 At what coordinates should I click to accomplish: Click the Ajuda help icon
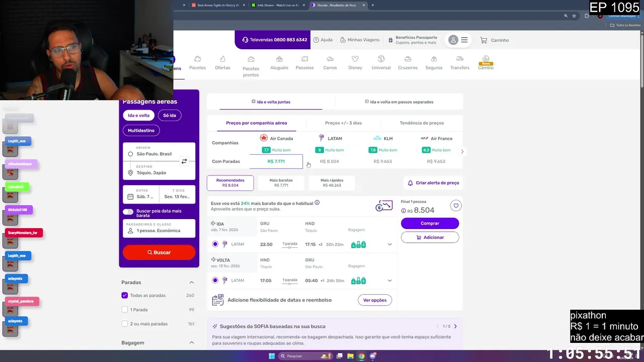(316, 40)
